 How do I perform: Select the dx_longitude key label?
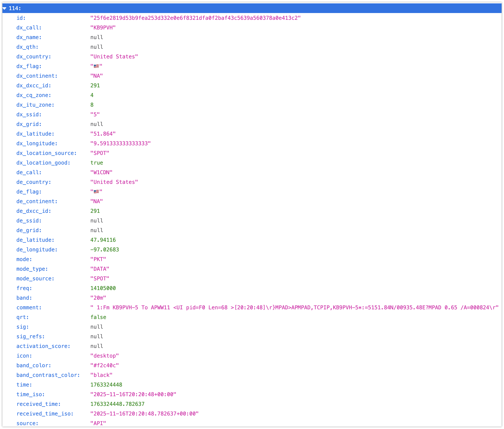tap(37, 144)
